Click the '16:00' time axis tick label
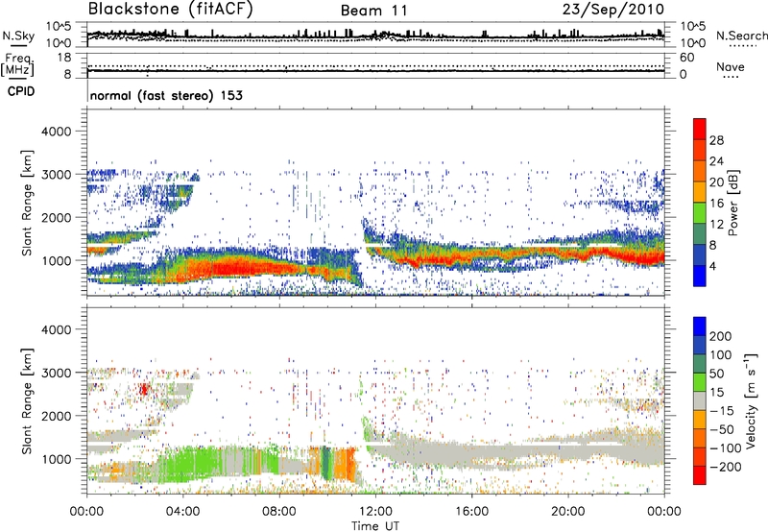Image resolution: width=768 pixels, height=532 pixels. [471, 512]
